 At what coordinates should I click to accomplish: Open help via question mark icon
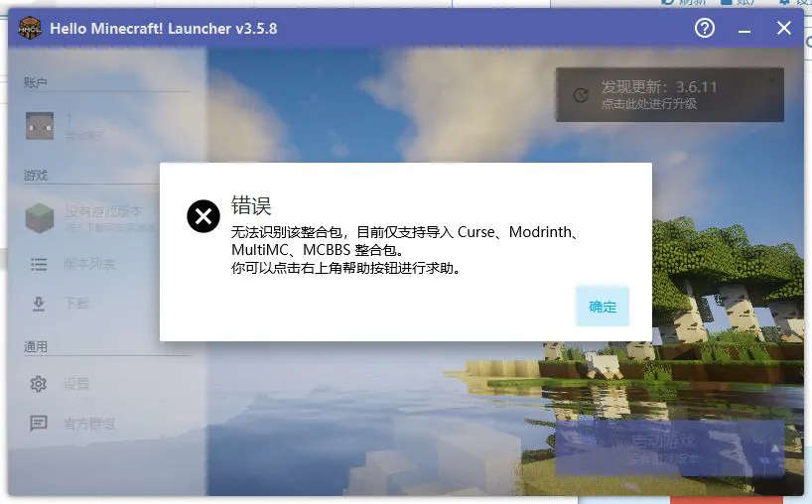point(704,28)
